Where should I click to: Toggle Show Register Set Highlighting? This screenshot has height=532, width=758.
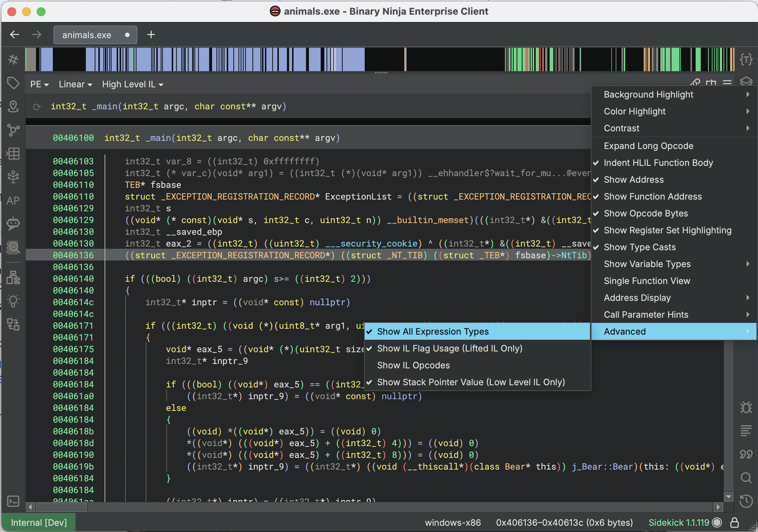[674, 230]
